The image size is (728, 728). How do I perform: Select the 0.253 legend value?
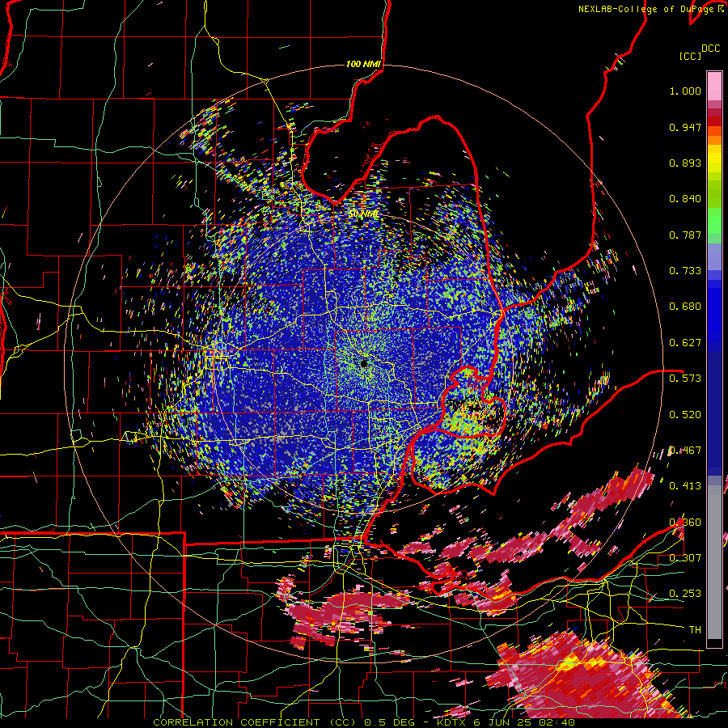coord(685,594)
